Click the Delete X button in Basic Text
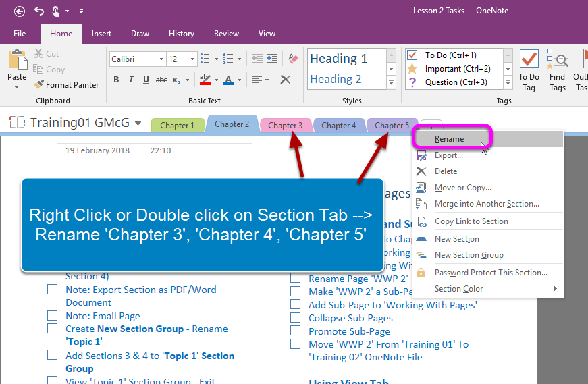The height and width of the screenshot is (384, 588). point(286,80)
